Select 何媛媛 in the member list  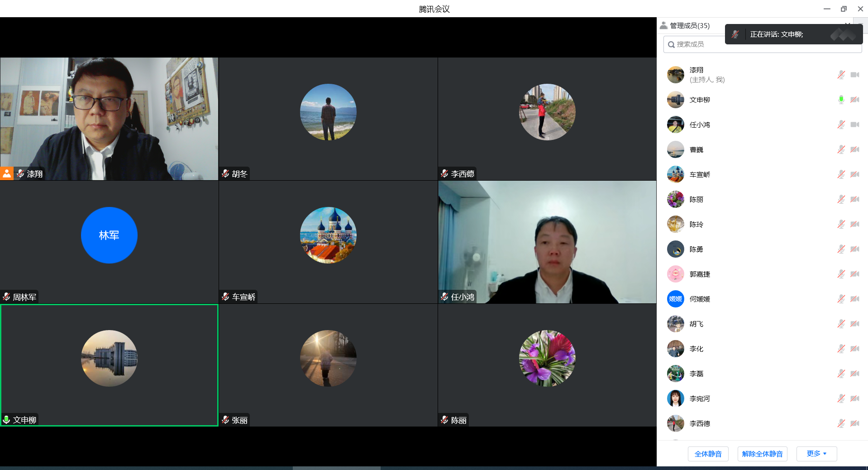point(700,299)
